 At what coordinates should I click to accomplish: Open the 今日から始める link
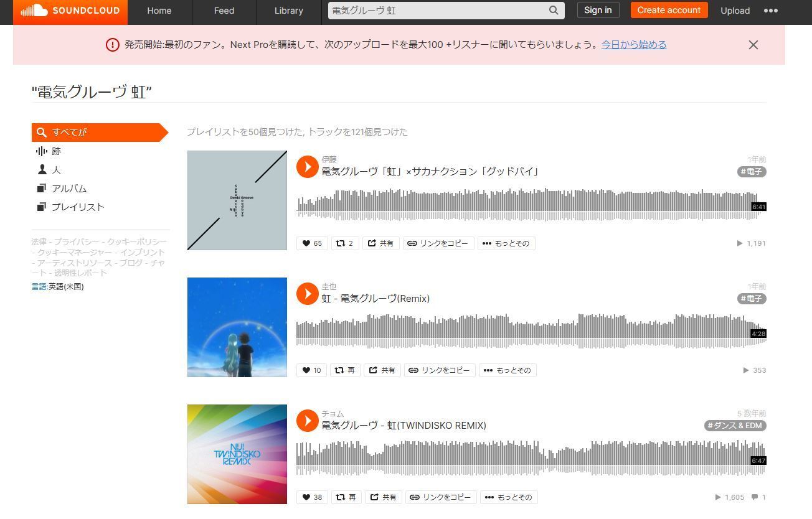point(634,45)
